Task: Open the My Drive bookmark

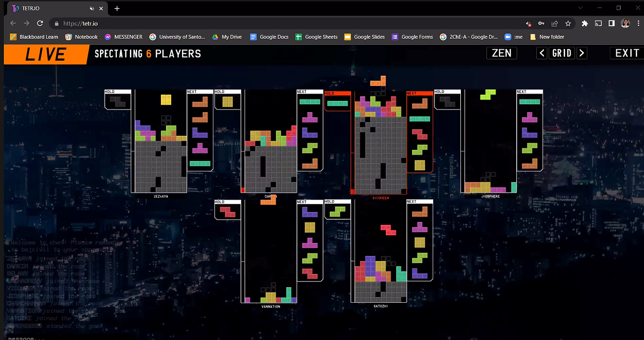Action: 226,37
